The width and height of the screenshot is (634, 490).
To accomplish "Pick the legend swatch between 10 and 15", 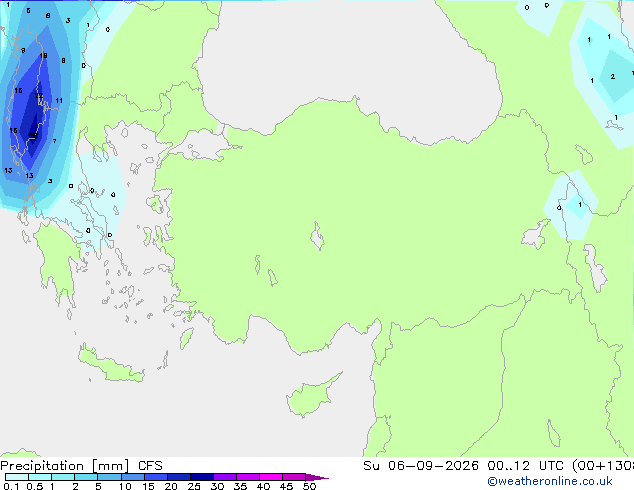I will [132, 477].
